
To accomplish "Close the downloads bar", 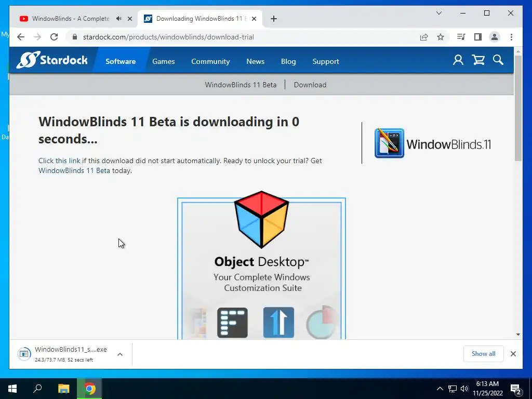I will pos(513,354).
